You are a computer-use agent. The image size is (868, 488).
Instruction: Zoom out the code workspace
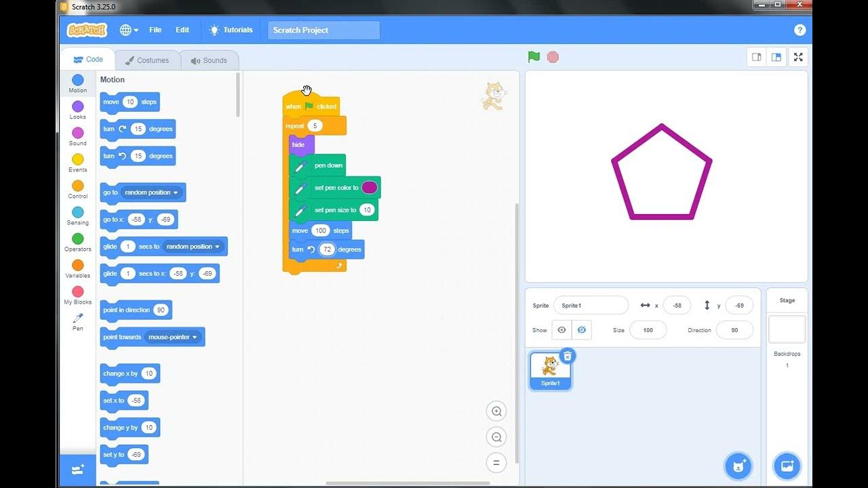(x=496, y=437)
